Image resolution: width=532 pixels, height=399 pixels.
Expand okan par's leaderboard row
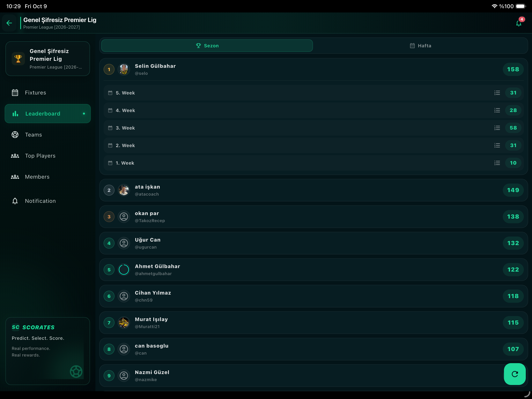(x=314, y=217)
